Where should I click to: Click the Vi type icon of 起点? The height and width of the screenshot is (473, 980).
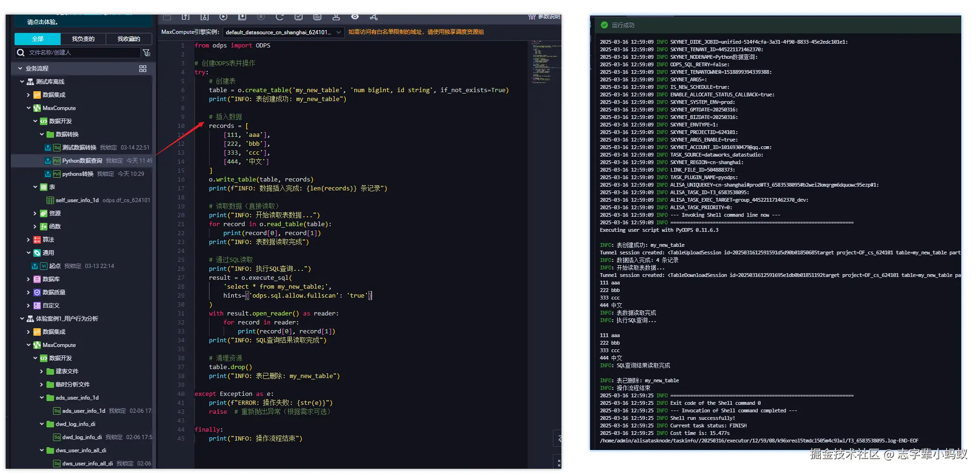44,266
